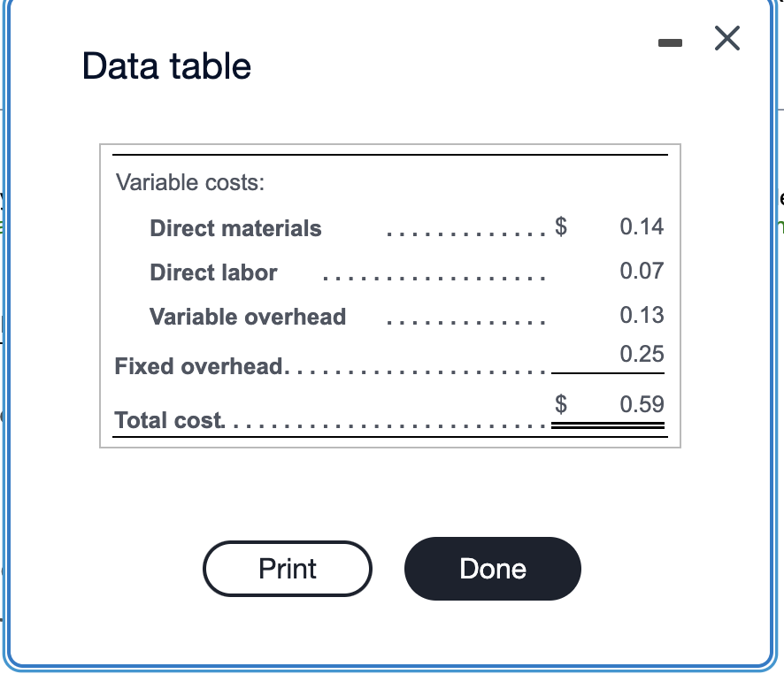Select the Total cost row label
Image resolution: width=784 pixels, height=674 pixels.
(x=165, y=420)
